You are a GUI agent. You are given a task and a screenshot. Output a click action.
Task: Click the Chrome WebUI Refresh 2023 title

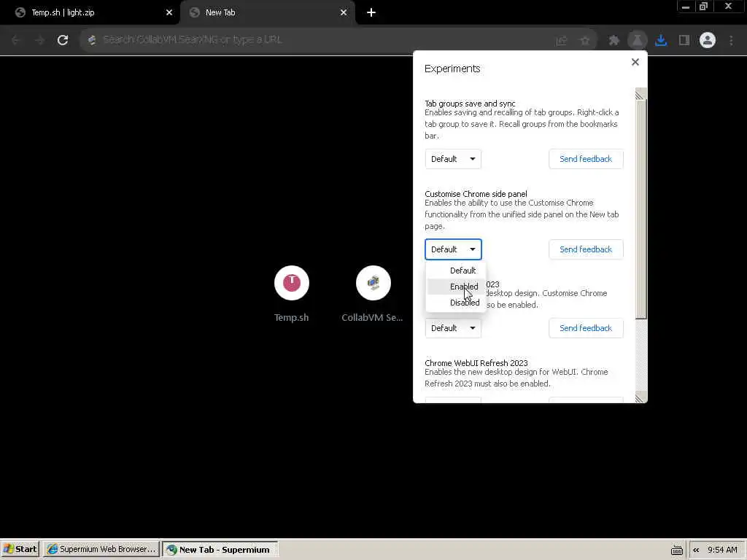pos(476,363)
